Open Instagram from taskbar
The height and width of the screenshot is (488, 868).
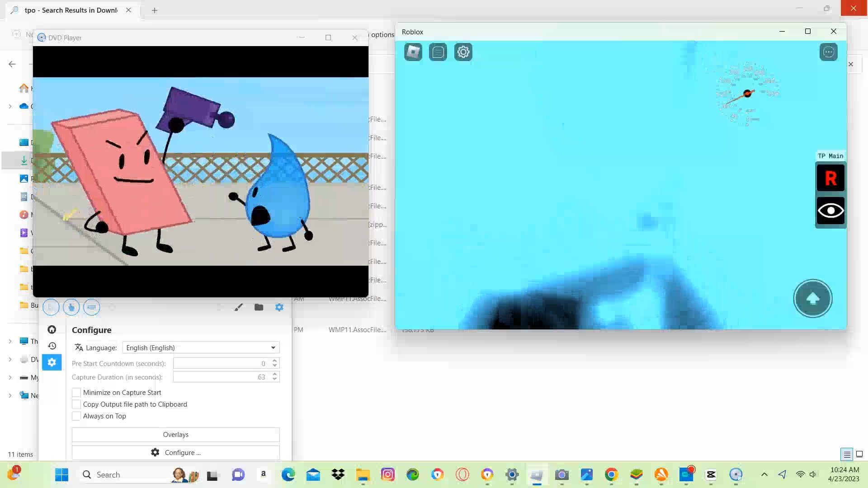(387, 474)
